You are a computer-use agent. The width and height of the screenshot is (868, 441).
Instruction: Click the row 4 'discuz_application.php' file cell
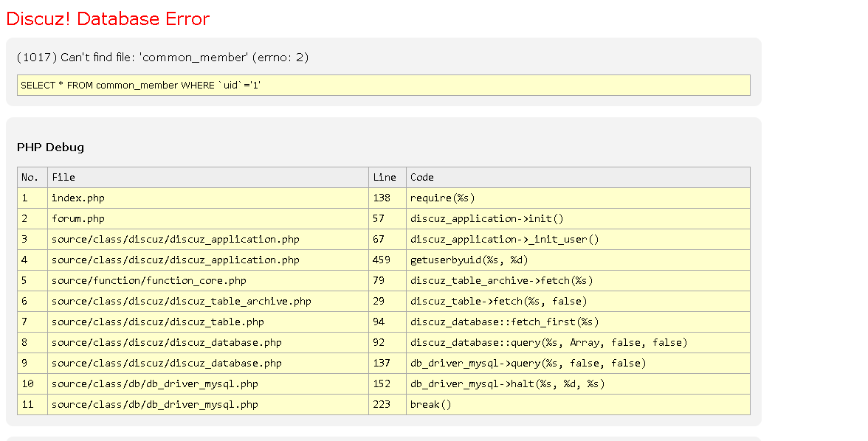(x=208, y=260)
